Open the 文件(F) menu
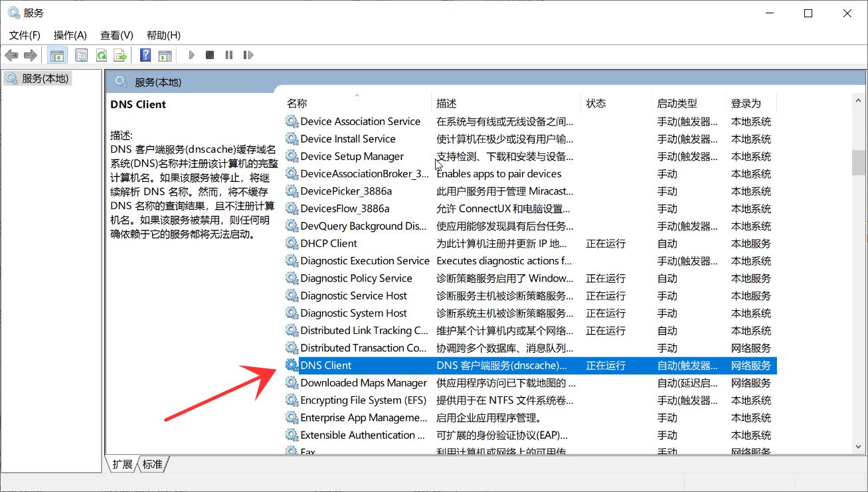Screen dimensions: 868x492 pyautogui.click(x=25, y=35)
